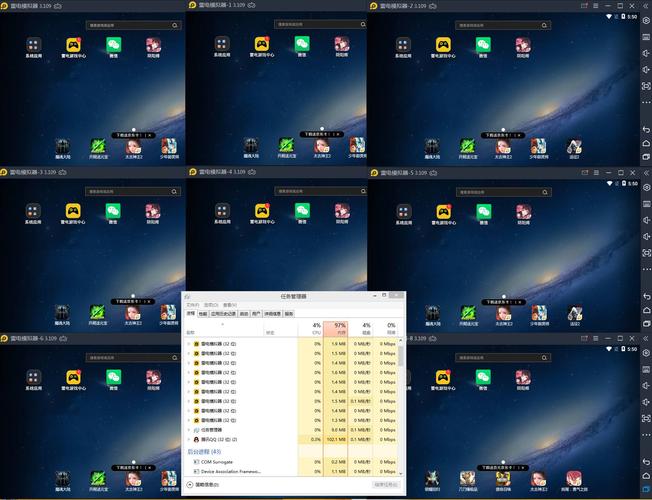
Task: Click home icon in 雷电模拟器-5 sidebar
Action: click(x=646, y=310)
